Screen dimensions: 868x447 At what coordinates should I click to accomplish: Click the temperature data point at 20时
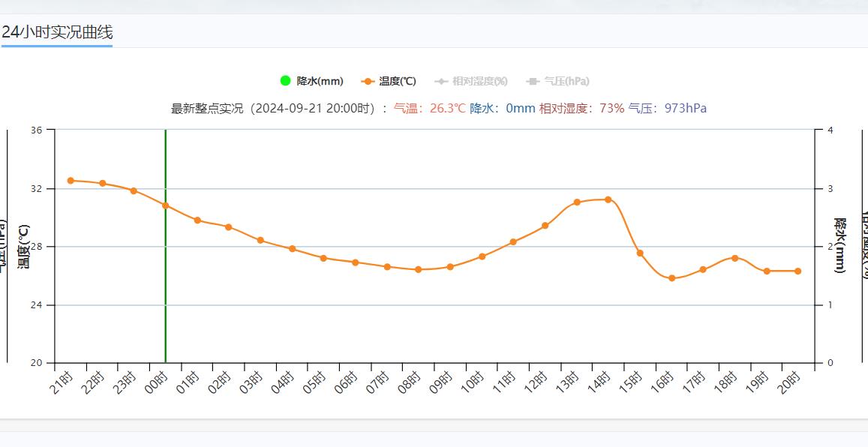pos(797,271)
